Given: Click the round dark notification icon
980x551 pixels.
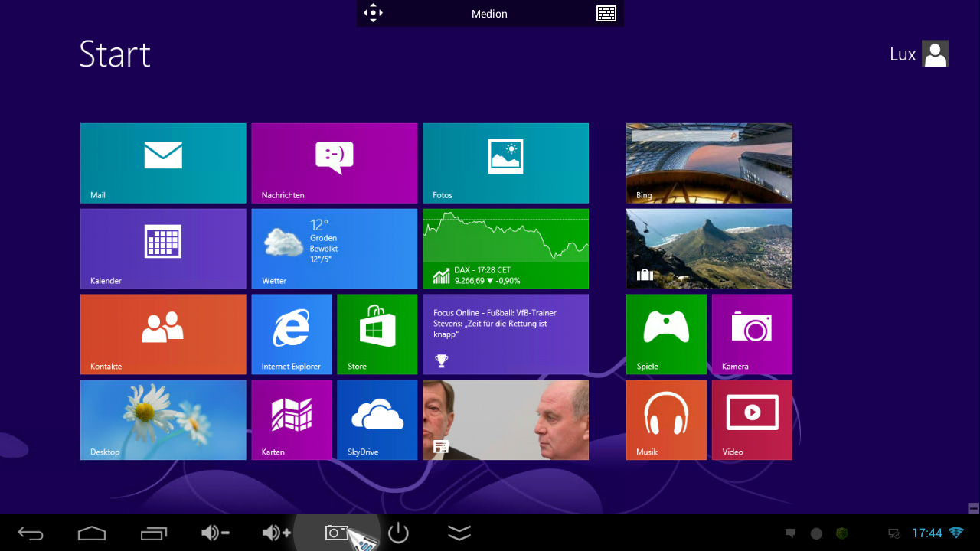Looking at the screenshot, I should [x=817, y=533].
